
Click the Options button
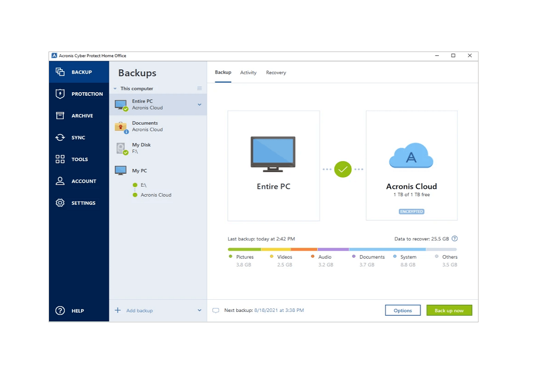click(x=403, y=310)
